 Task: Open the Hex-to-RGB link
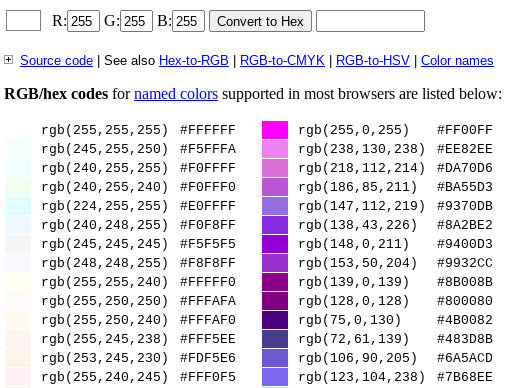tap(194, 61)
